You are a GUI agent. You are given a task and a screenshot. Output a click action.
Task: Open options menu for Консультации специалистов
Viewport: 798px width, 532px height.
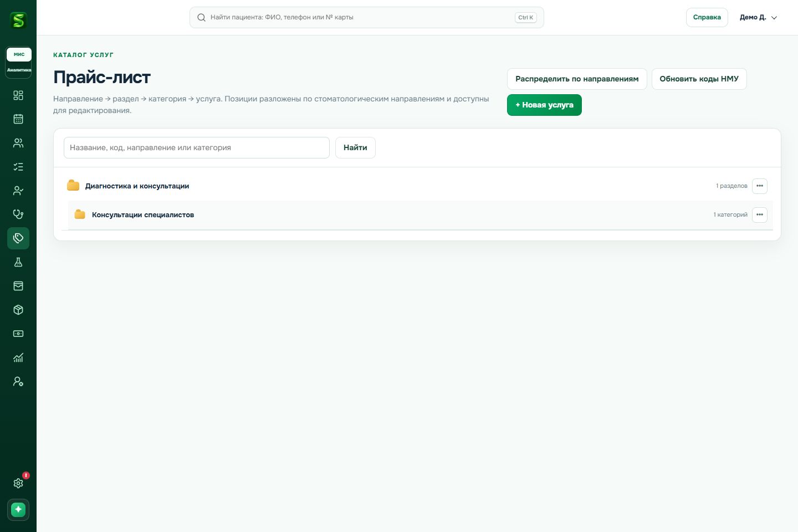[x=760, y=214]
